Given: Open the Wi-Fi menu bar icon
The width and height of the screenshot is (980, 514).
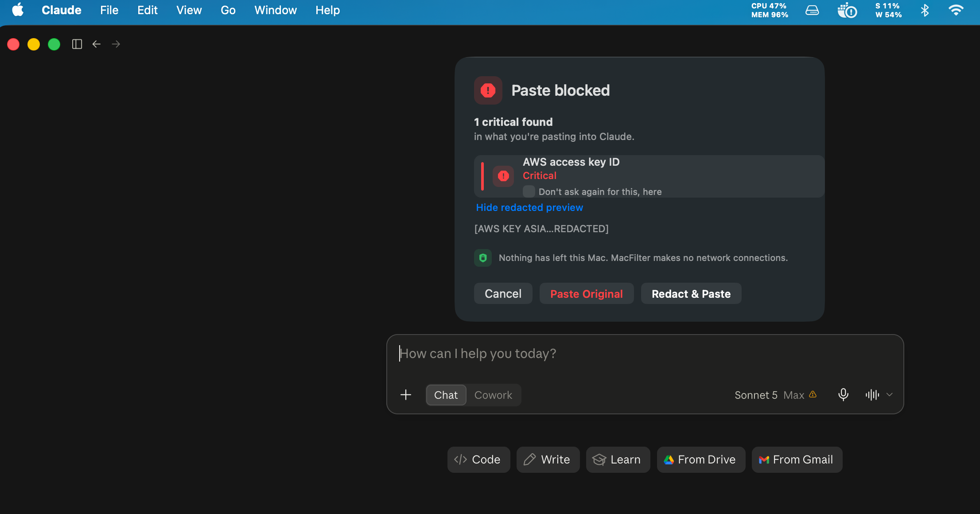Looking at the screenshot, I should 956,10.
